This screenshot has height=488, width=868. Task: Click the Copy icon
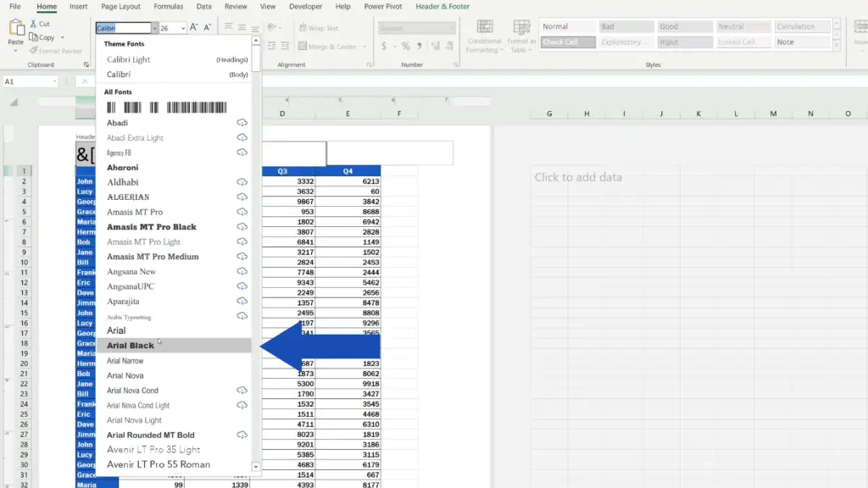[x=34, y=37]
